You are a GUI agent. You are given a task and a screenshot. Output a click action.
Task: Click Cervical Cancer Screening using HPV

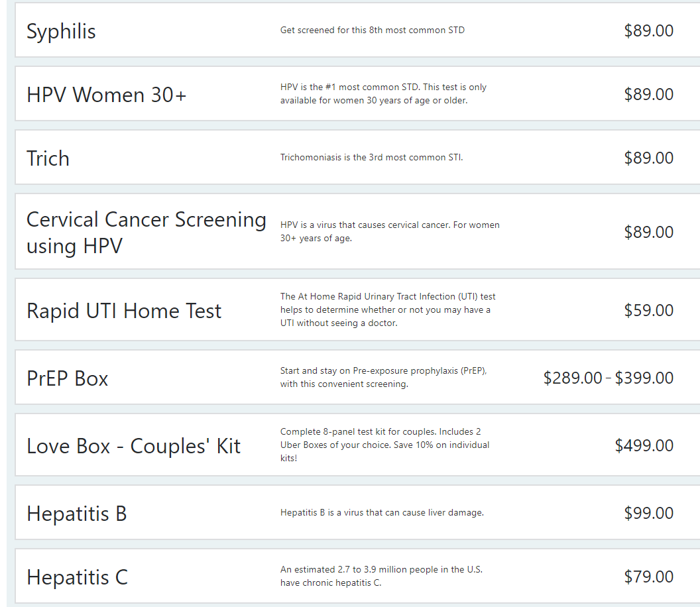coord(146,232)
